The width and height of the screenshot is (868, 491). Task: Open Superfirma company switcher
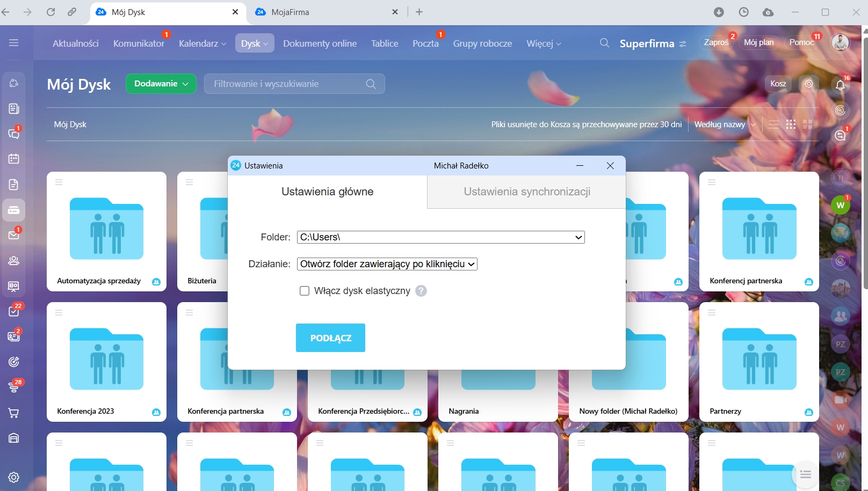(x=653, y=43)
